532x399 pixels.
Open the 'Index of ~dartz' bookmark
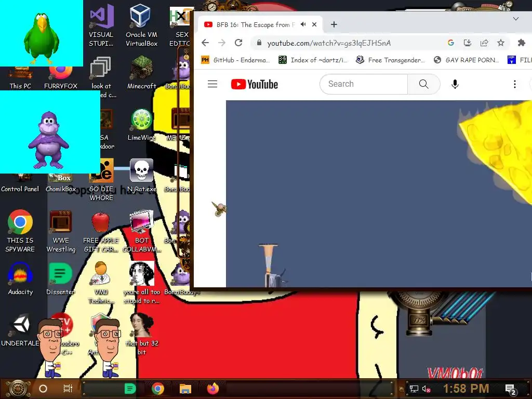313,60
